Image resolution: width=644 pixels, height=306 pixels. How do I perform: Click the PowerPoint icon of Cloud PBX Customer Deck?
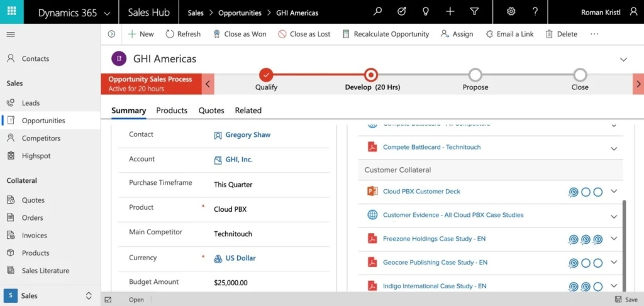point(372,191)
